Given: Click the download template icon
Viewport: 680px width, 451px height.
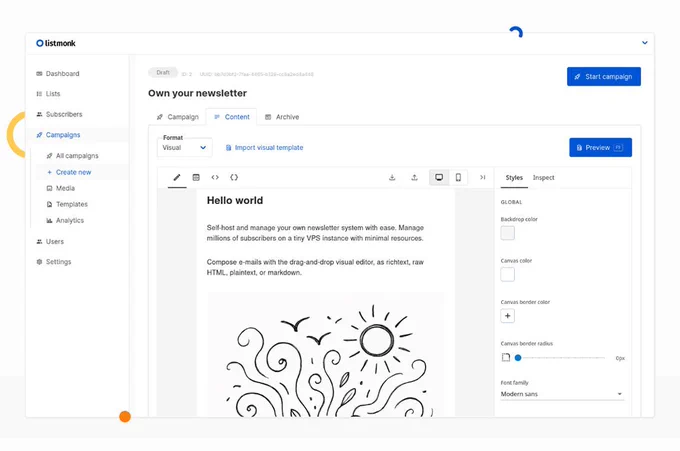Looking at the screenshot, I should 392,177.
